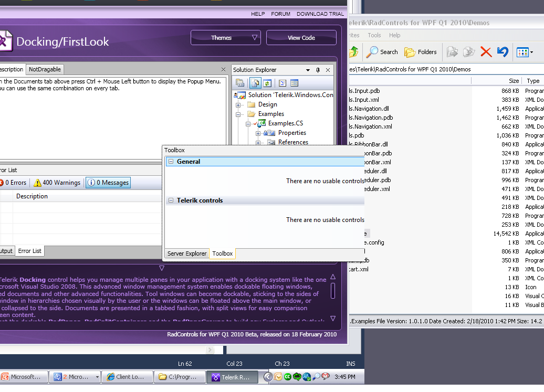Screen dimensions: 544x392
Task: Switch to the Toolbox tab
Action: coord(223,253)
